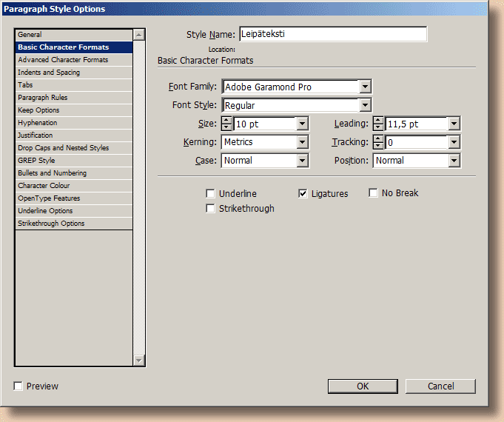Open the Font Family dropdown
This screenshot has height=422, width=504.
(x=365, y=87)
